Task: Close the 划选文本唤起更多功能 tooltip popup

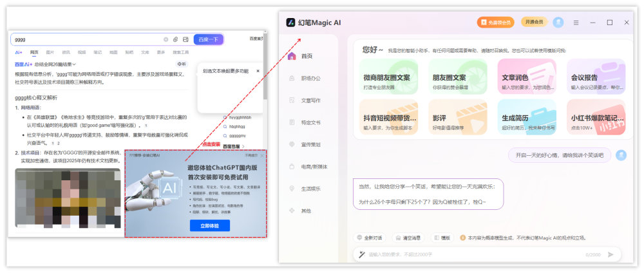Action: coord(258,71)
